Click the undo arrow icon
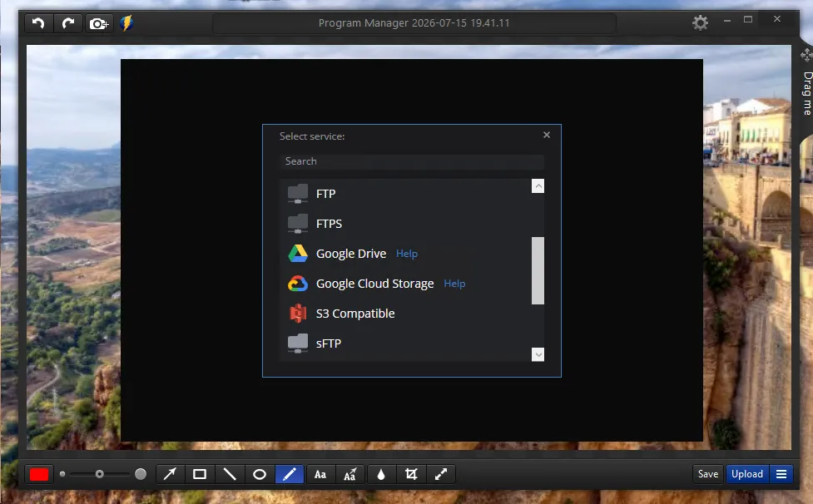 [x=38, y=23]
